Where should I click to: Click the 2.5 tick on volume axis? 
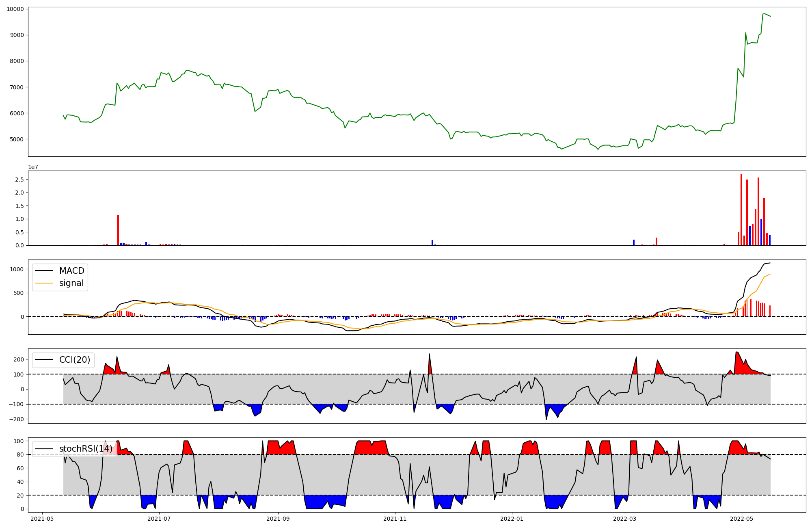coord(19,180)
